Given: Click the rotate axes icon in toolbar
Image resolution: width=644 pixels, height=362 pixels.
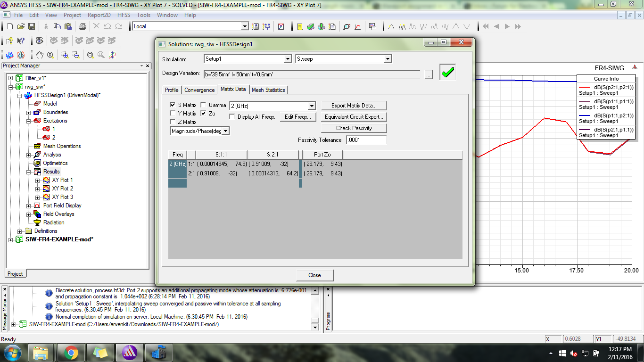Looking at the screenshot, I should click(112, 55).
